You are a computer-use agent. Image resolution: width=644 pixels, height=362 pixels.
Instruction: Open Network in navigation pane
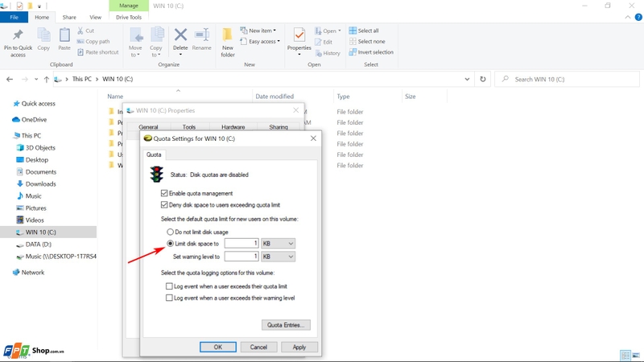[28, 272]
